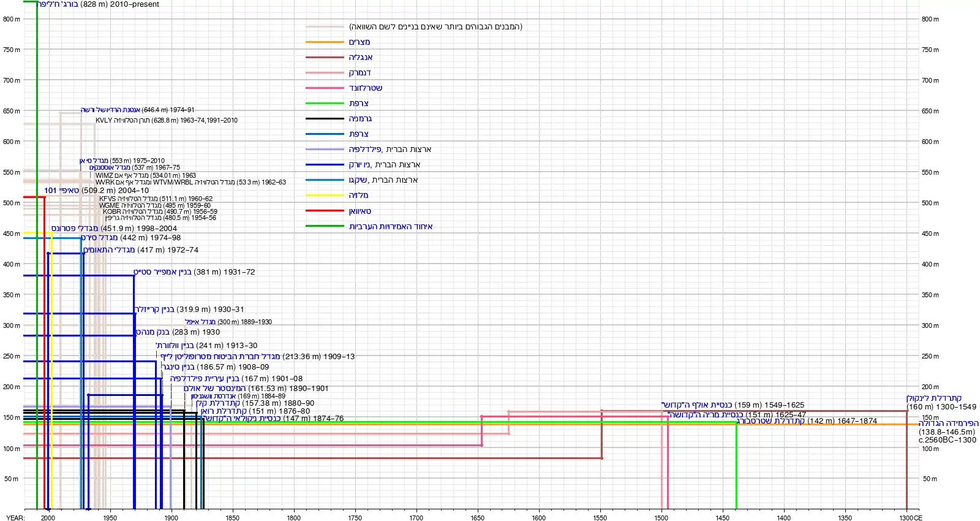980x521 pixels.
Task: Click the צרפת legend link beside the green line
Action: pos(359,103)
